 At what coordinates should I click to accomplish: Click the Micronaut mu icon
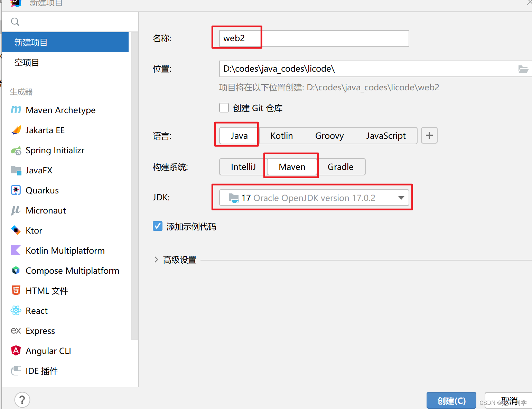point(16,210)
